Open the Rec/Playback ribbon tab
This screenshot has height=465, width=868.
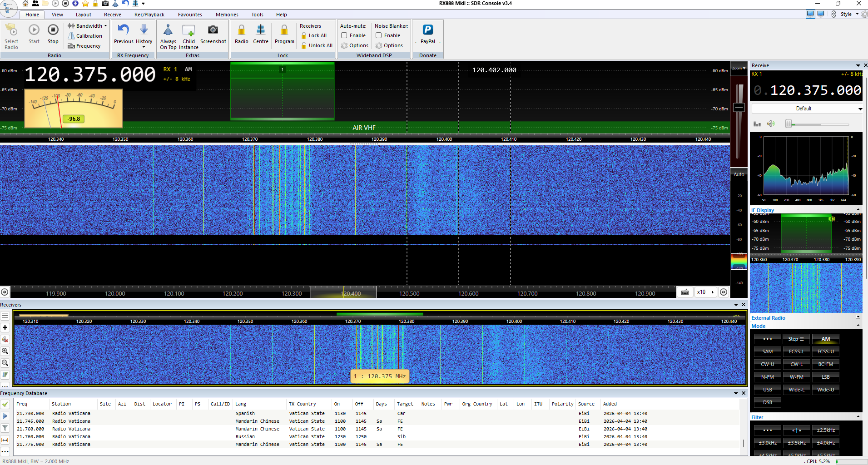[x=149, y=15]
